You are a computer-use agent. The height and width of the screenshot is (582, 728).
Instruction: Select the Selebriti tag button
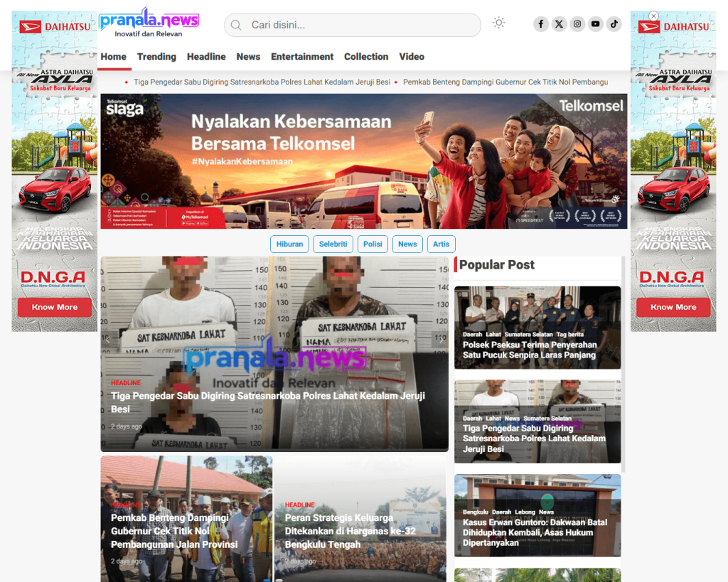click(333, 244)
